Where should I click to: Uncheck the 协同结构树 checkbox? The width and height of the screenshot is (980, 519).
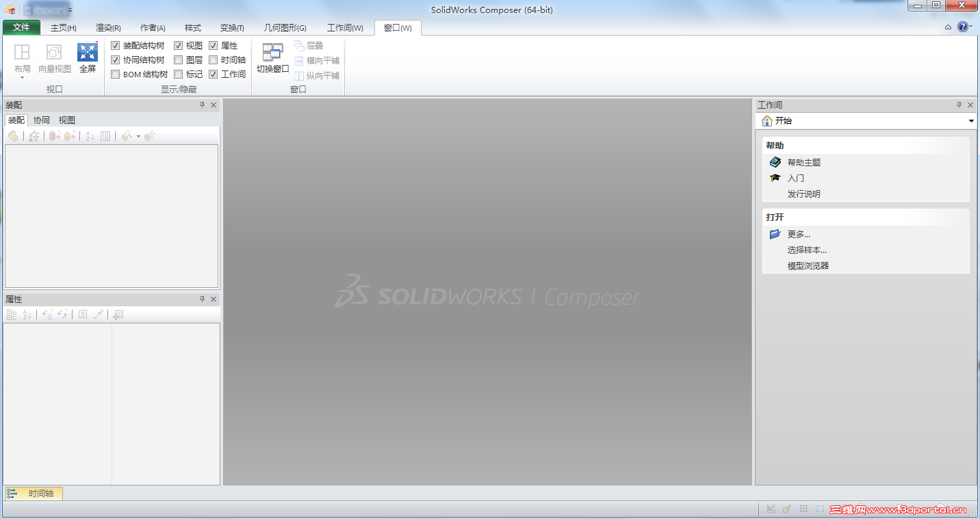pos(115,60)
